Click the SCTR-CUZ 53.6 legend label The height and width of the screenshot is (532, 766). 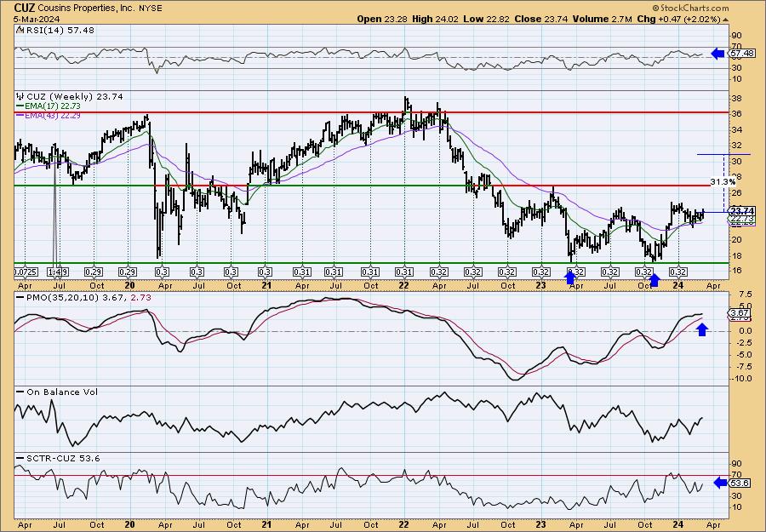tap(63, 458)
